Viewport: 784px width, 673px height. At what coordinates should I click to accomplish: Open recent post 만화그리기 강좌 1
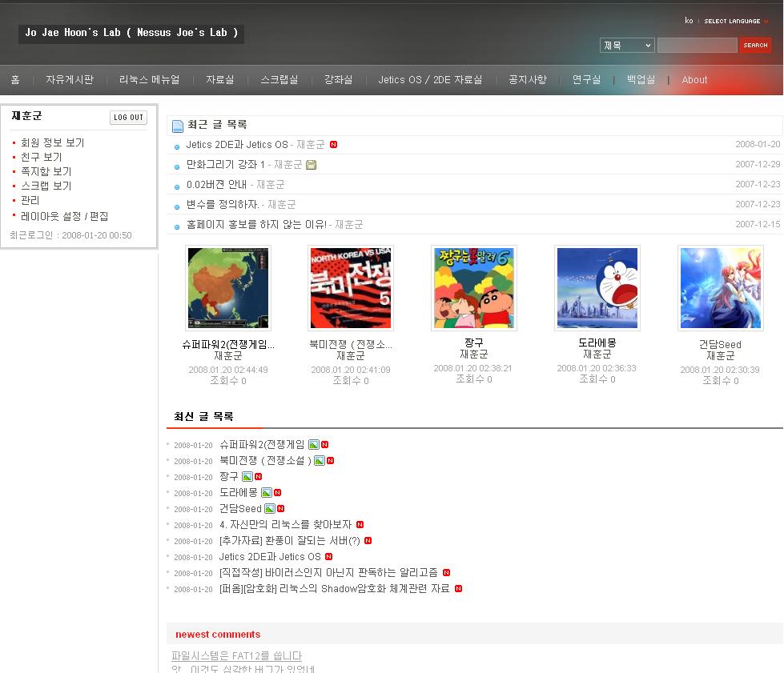(226, 164)
